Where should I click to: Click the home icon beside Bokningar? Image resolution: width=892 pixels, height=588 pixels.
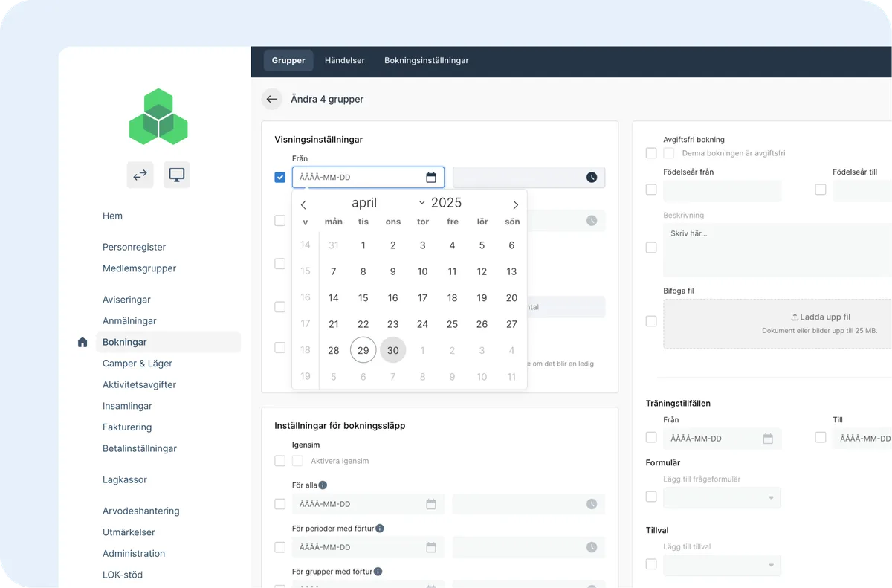tap(83, 343)
